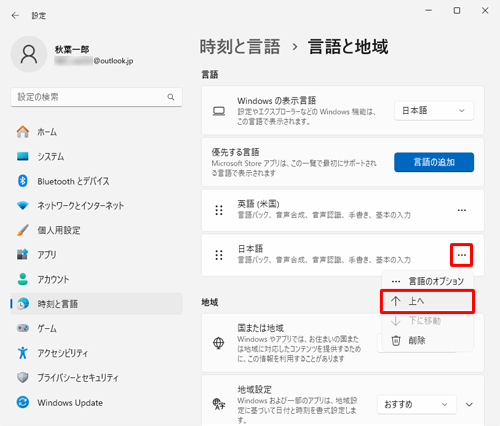
Task: Choose 言語のオプション from the context menu
Action: click(427, 281)
